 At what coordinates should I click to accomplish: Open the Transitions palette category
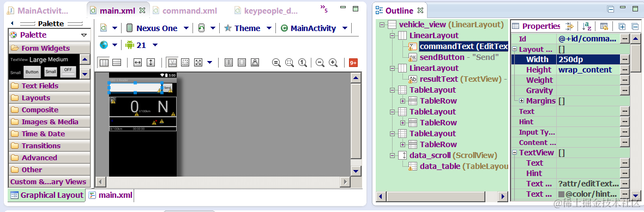point(49,146)
